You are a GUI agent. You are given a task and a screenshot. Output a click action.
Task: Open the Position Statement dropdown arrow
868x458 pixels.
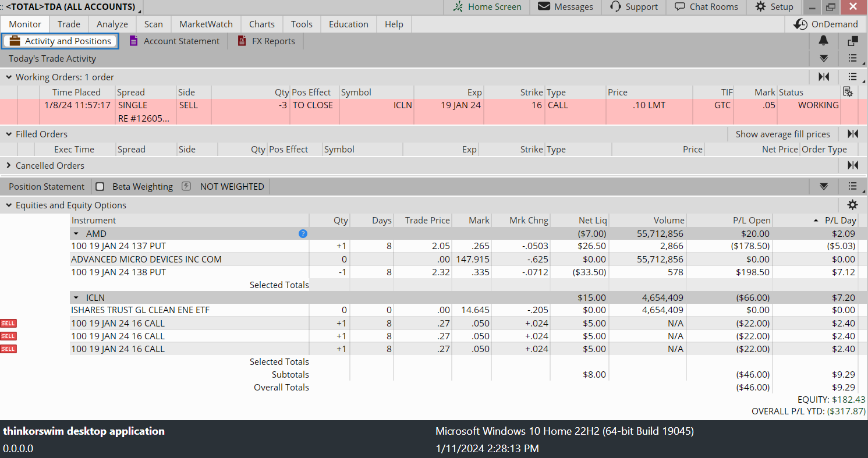click(x=824, y=186)
